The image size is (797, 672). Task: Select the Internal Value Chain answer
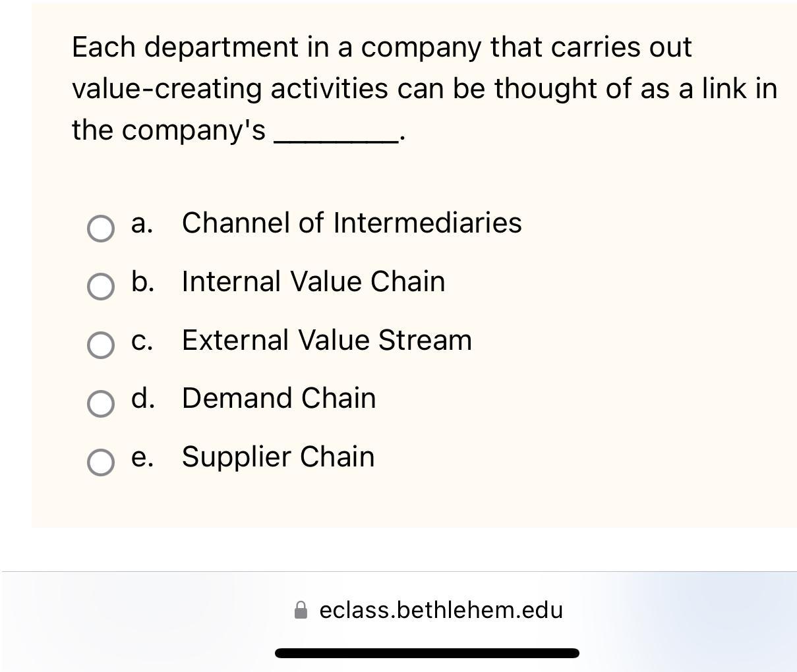100,287
